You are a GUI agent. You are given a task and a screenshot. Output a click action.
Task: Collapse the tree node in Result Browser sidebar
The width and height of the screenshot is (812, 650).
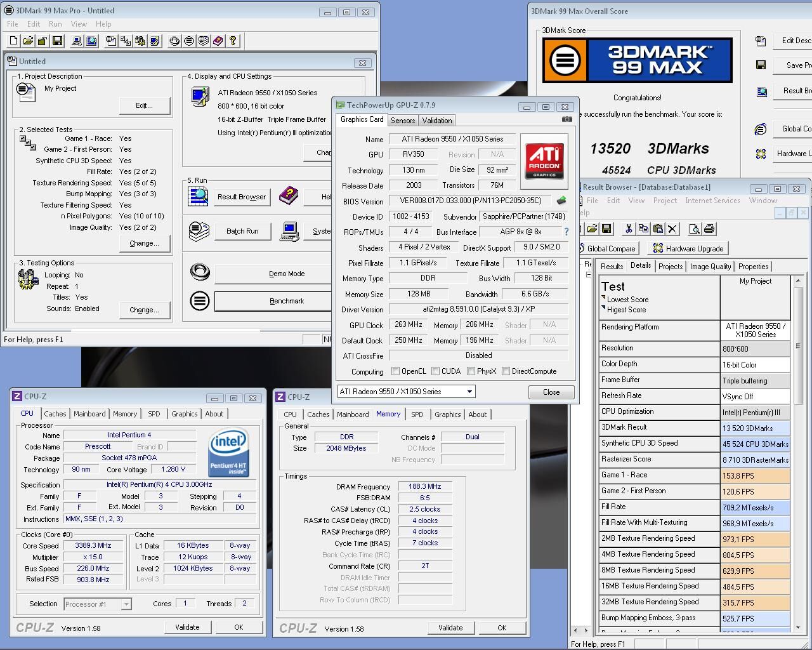coord(587,274)
